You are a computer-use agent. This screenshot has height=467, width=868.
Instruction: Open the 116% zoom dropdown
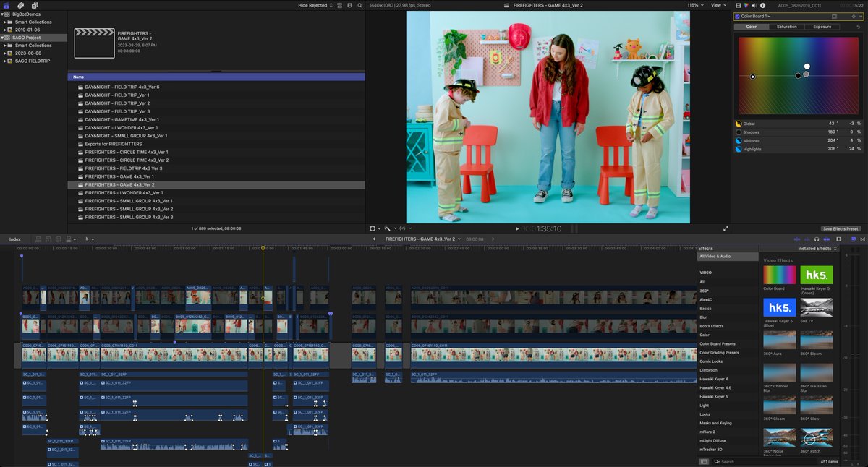(695, 5)
